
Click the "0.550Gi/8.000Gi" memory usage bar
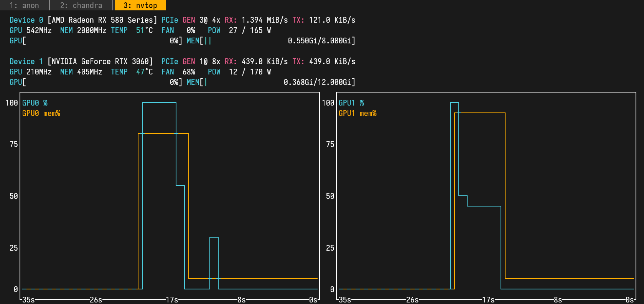tap(271, 41)
